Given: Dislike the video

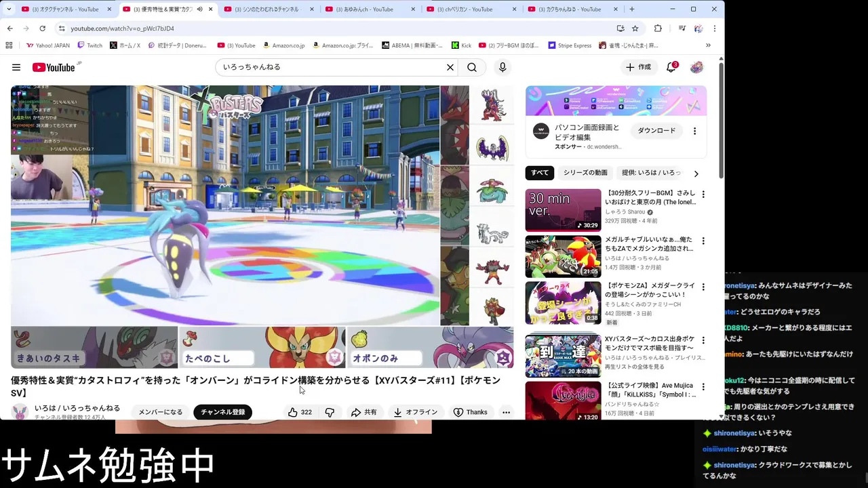Looking at the screenshot, I should click(x=330, y=412).
